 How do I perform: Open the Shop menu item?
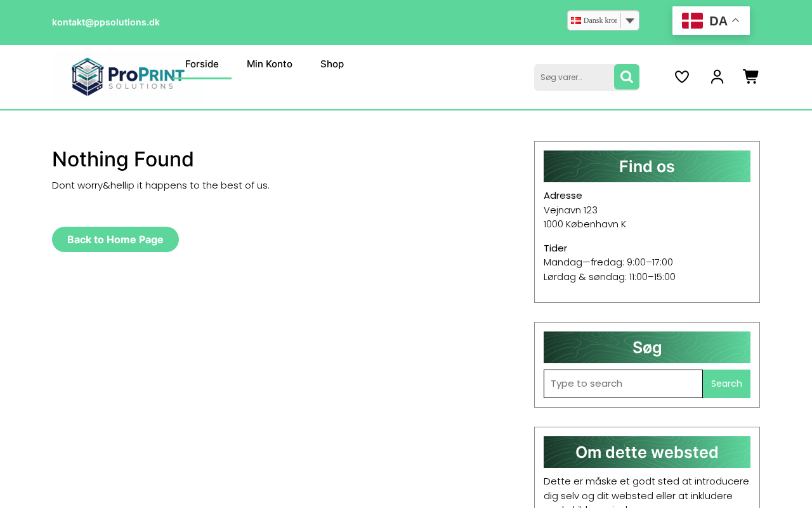332,64
